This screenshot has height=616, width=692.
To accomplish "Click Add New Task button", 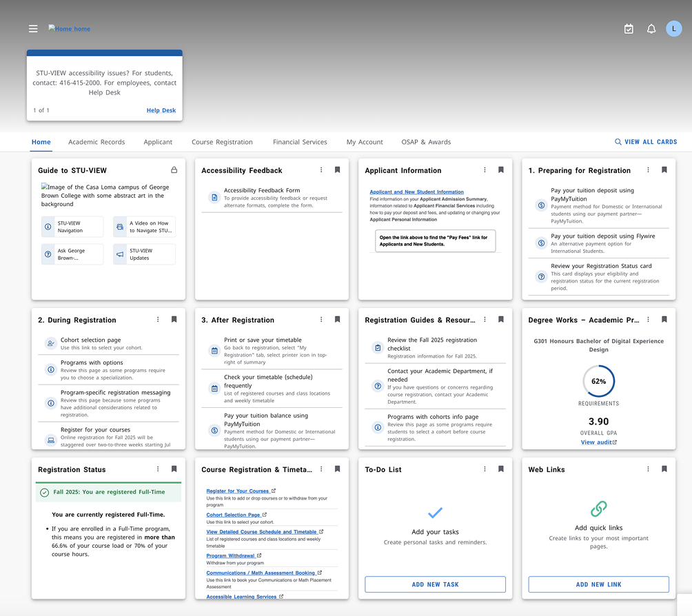I will click(435, 584).
